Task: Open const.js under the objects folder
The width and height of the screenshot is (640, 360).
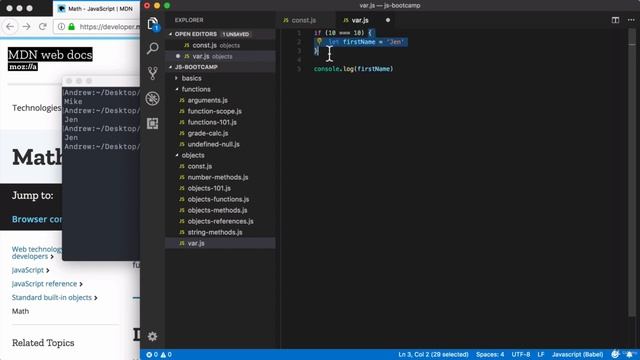Action: point(199,166)
